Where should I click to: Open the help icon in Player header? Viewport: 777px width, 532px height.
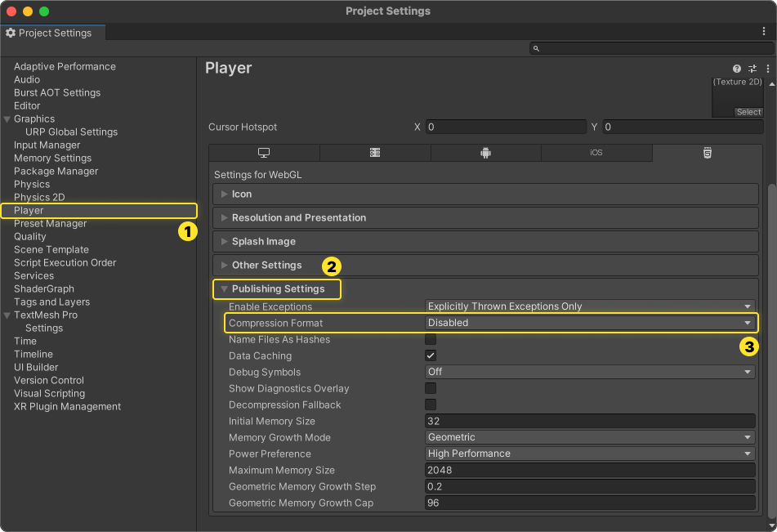click(x=737, y=69)
